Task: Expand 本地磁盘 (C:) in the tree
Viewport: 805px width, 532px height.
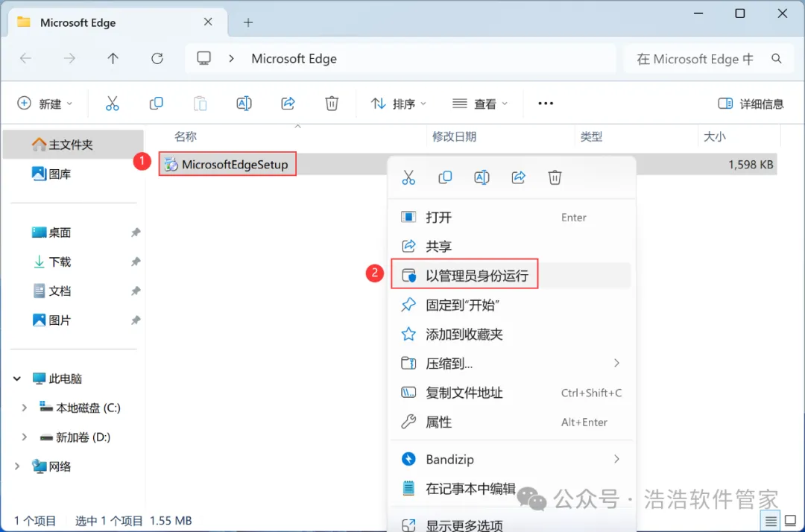Action: coord(24,408)
